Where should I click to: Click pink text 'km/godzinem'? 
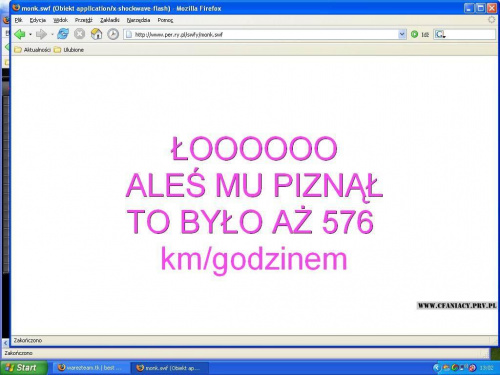[x=254, y=260]
